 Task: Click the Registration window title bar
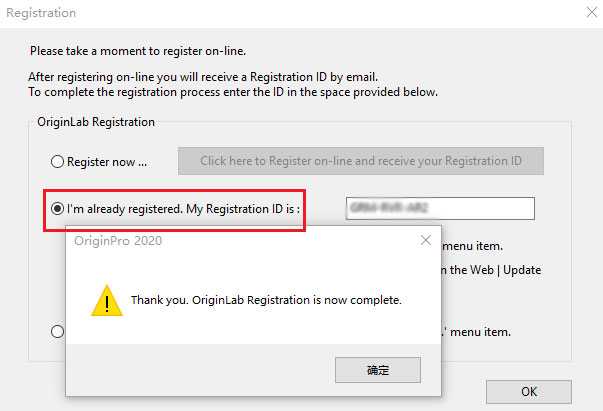tap(292, 13)
